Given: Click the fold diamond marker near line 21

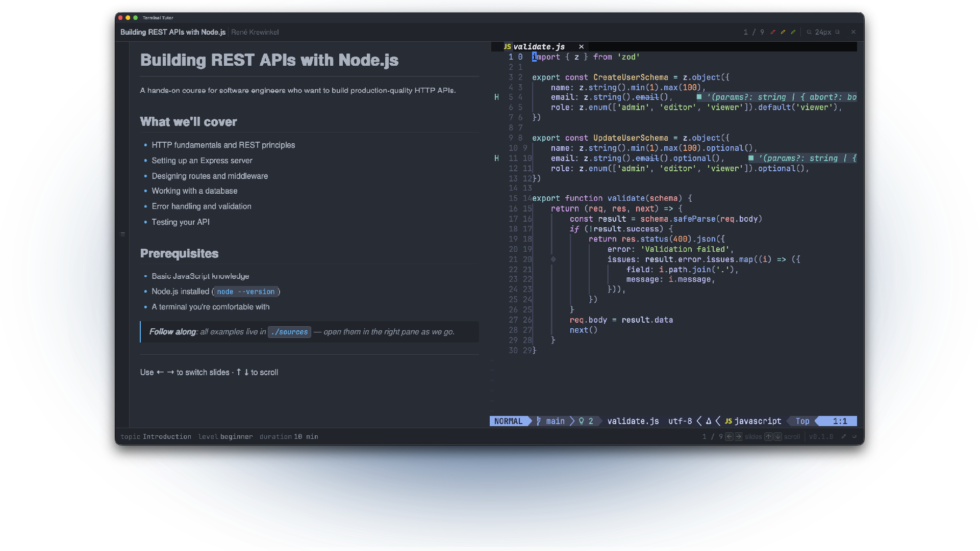Looking at the screenshot, I should pos(553,259).
